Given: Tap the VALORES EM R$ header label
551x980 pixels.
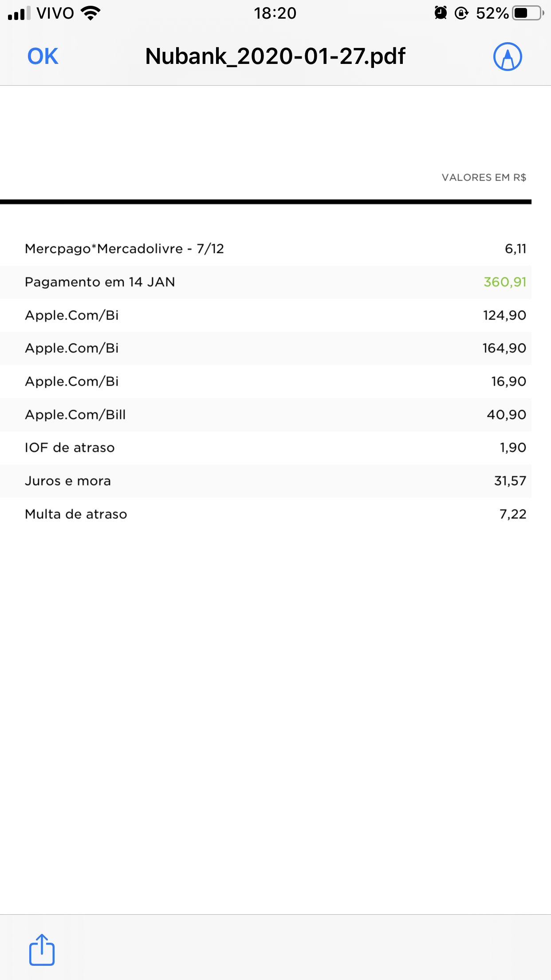Looking at the screenshot, I should pos(484,178).
